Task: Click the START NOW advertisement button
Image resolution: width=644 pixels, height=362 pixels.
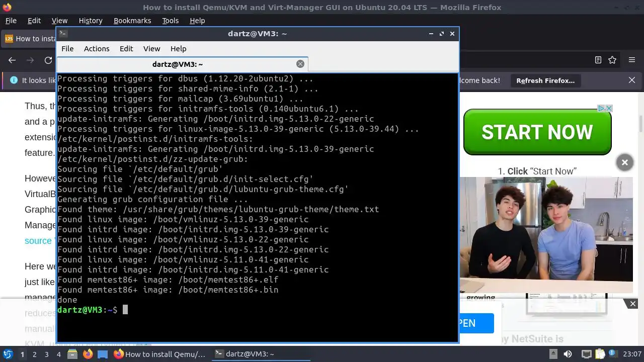Action: tap(537, 132)
